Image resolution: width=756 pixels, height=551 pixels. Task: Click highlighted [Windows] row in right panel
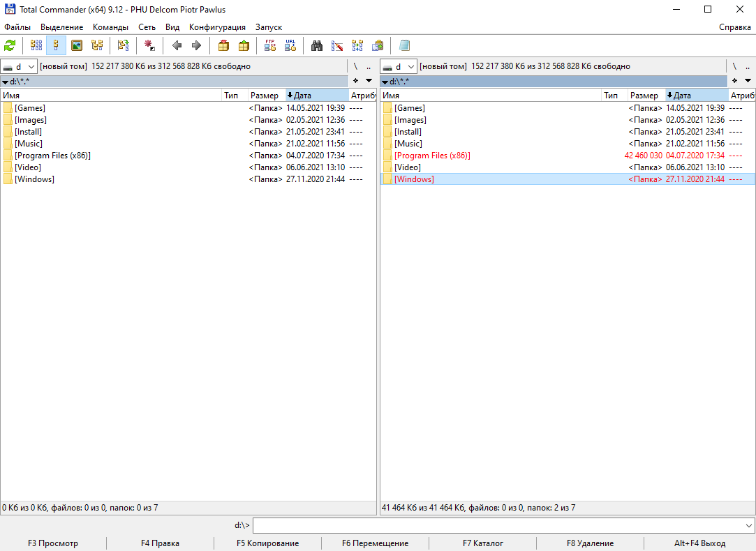click(568, 179)
